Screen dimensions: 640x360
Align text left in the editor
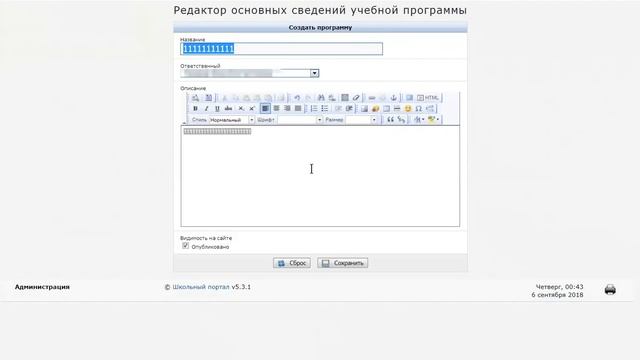(x=265, y=109)
